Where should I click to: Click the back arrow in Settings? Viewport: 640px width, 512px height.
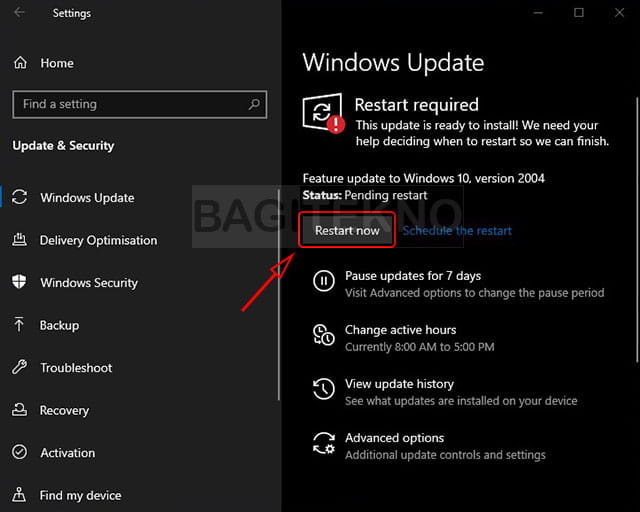click(19, 13)
